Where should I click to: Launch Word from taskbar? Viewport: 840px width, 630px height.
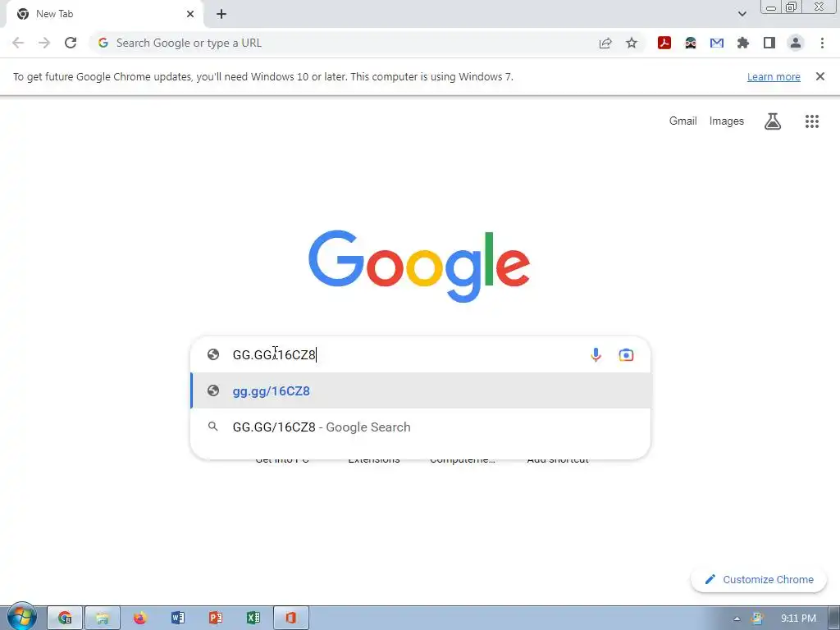click(178, 618)
